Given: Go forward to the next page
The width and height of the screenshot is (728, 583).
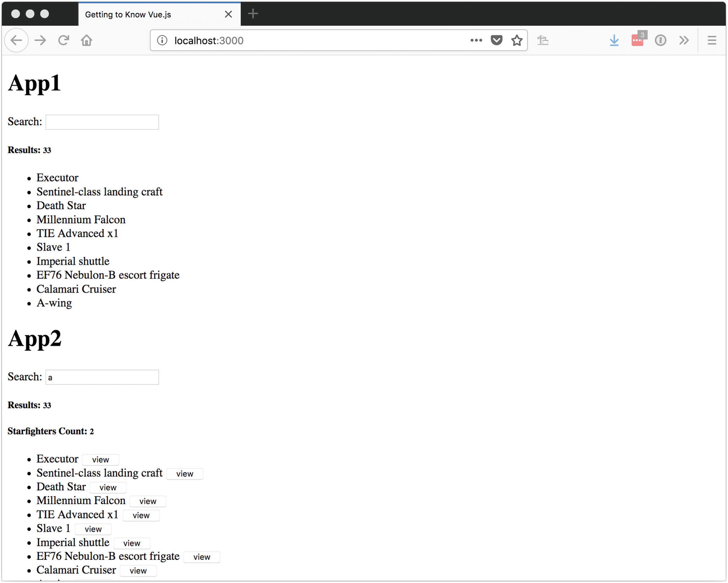Looking at the screenshot, I should click(x=41, y=40).
